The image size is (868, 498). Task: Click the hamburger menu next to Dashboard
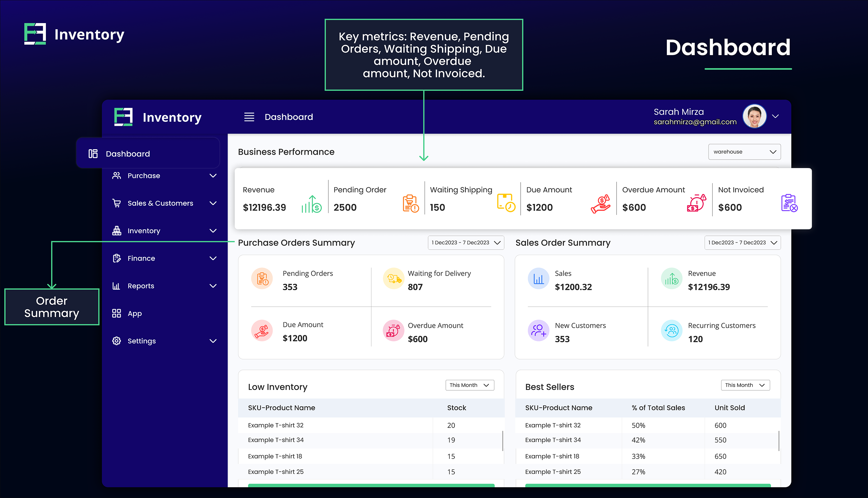(x=249, y=117)
